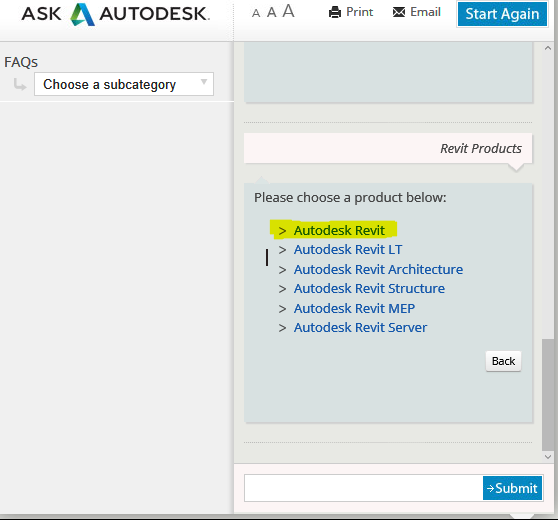
Task: Open the Autodesk Revit Architecture link
Action: [x=378, y=269]
